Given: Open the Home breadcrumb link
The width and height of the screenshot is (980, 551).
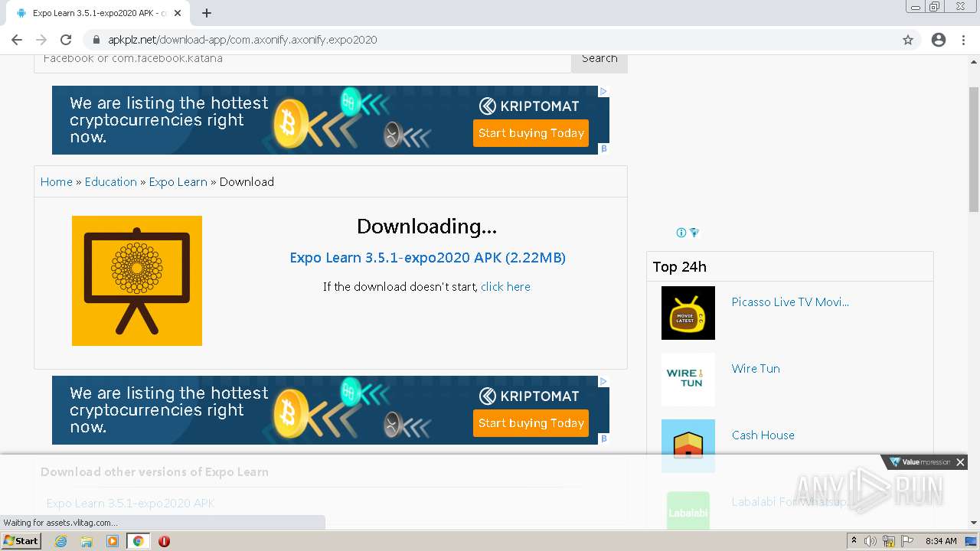Looking at the screenshot, I should (57, 182).
